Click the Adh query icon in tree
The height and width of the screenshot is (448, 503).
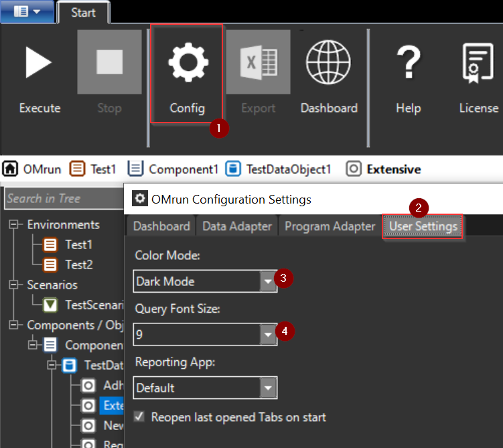(88, 386)
